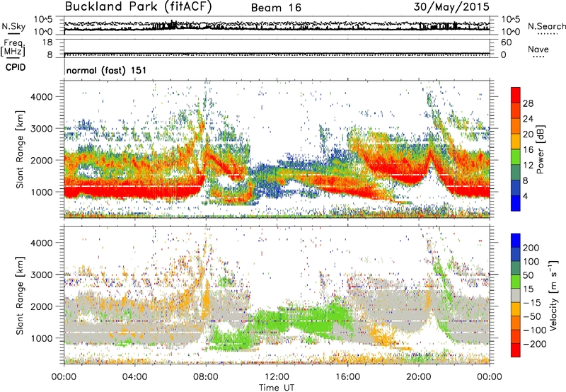Click the blue bottom of Power color bar
The image size is (566, 392).
(x=516, y=204)
